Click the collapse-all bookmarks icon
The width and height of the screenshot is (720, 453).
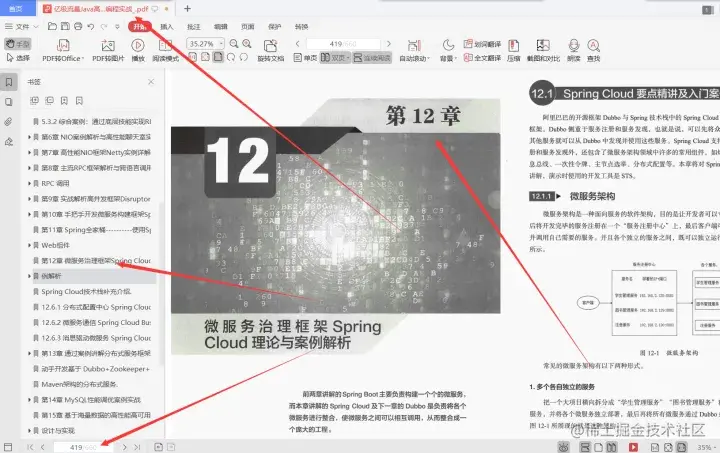tap(49, 101)
